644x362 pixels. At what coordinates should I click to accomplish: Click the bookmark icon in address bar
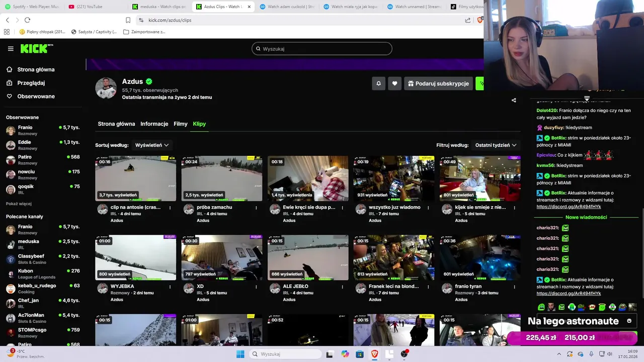pos(128,20)
